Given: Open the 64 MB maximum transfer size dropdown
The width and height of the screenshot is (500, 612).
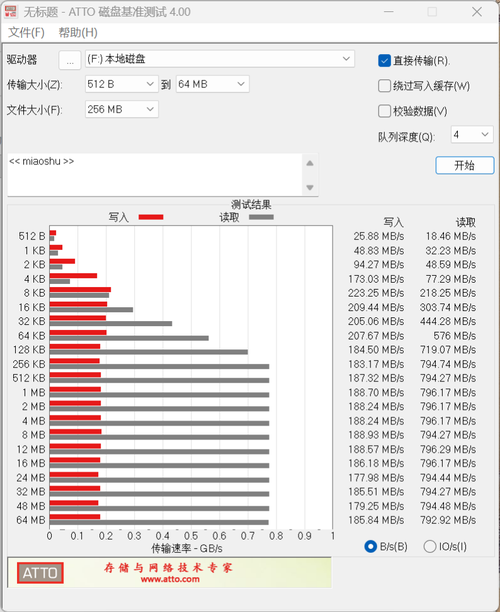Looking at the screenshot, I should click(x=212, y=84).
